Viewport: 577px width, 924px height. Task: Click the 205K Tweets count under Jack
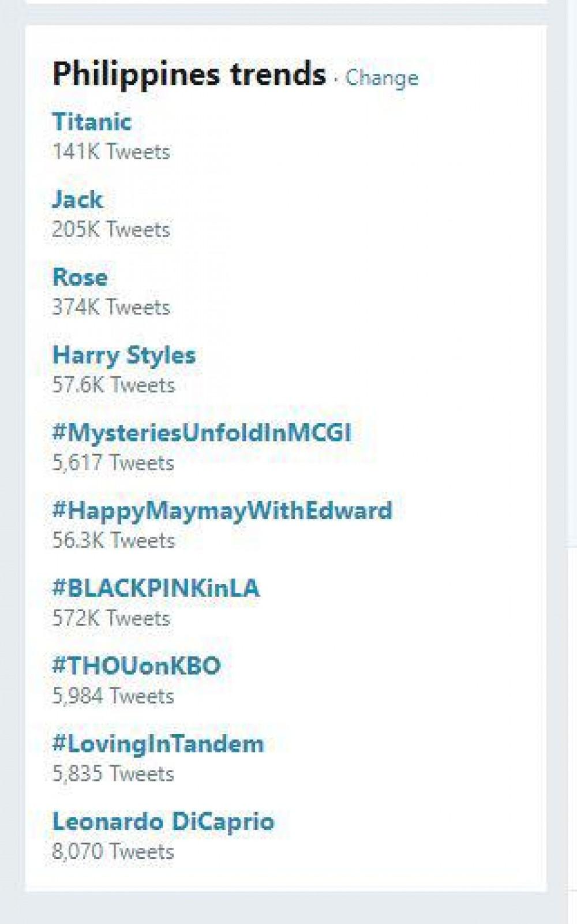click(x=111, y=230)
